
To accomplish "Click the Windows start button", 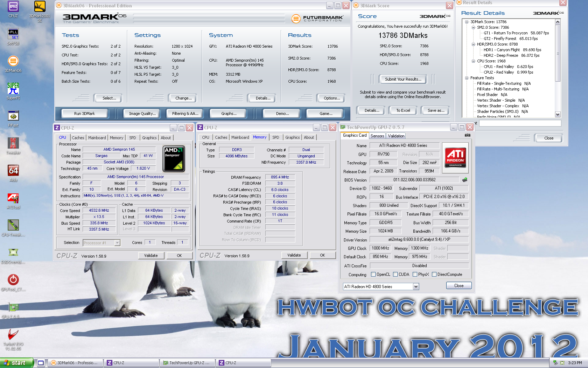I will point(17,363).
